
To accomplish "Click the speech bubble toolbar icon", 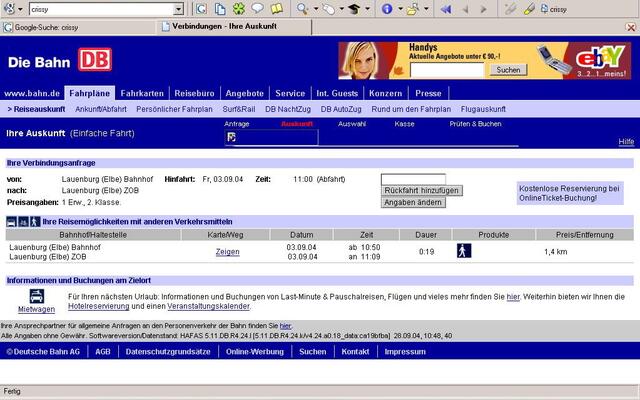I will (257, 9).
